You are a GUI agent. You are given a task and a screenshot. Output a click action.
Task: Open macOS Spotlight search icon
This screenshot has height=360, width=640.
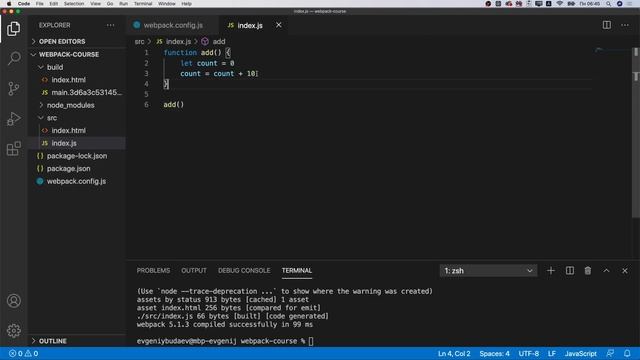(x=609, y=4)
